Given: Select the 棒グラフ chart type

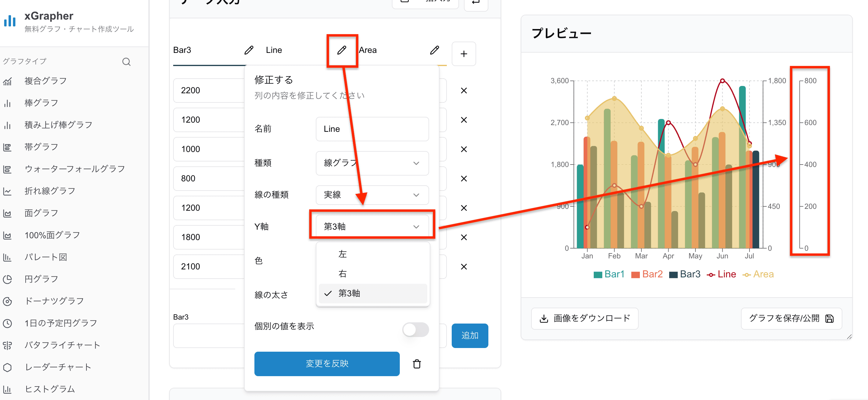Looking at the screenshot, I should (41, 102).
